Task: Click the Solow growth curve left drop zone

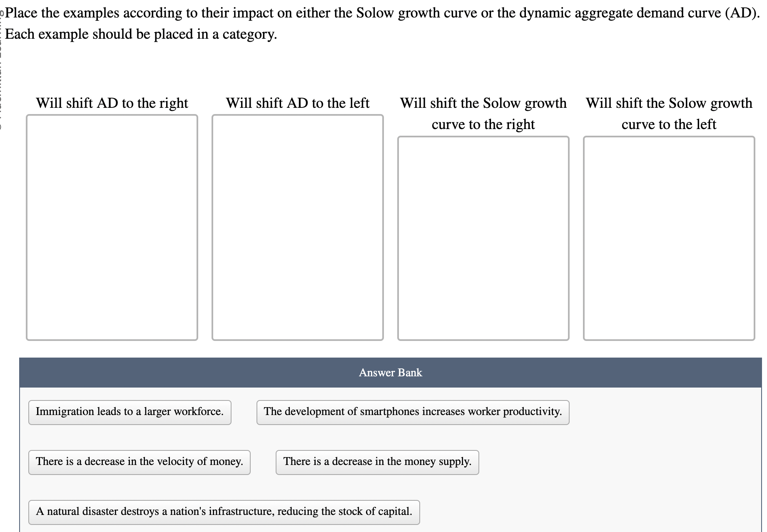Action: (x=669, y=237)
